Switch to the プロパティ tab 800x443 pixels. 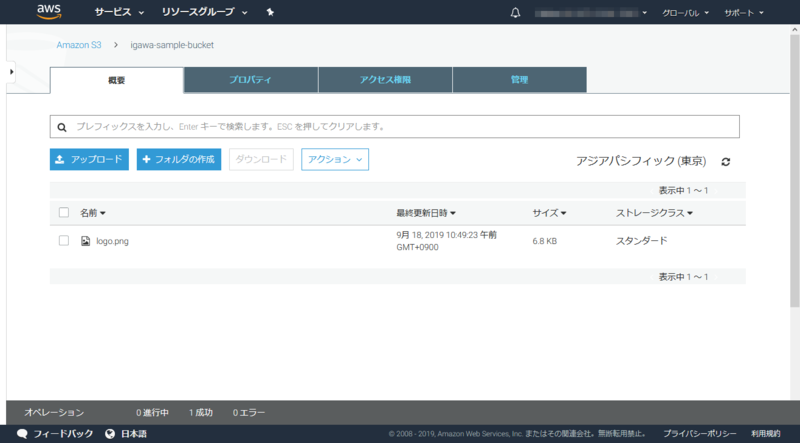click(251, 80)
